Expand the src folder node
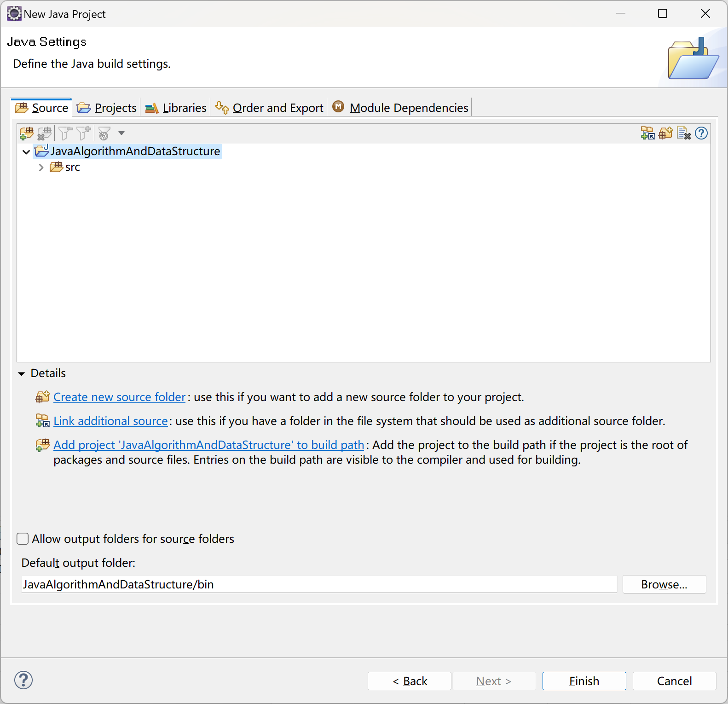This screenshot has height=704, width=728. coord(41,168)
